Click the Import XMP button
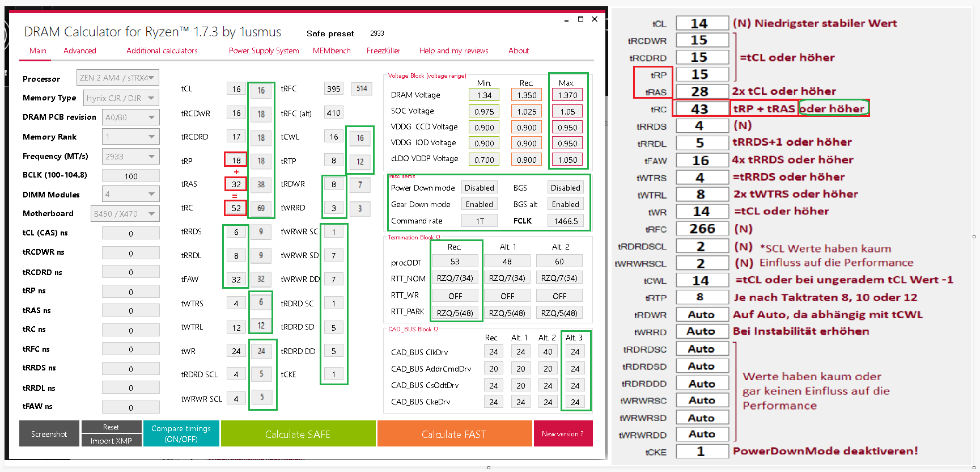This screenshot has width=980, height=472. click(x=111, y=441)
